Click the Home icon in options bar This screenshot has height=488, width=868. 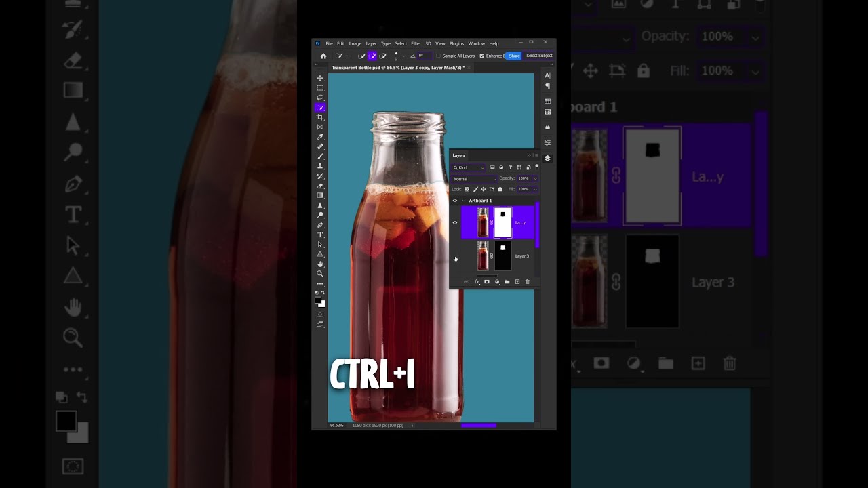click(x=323, y=56)
